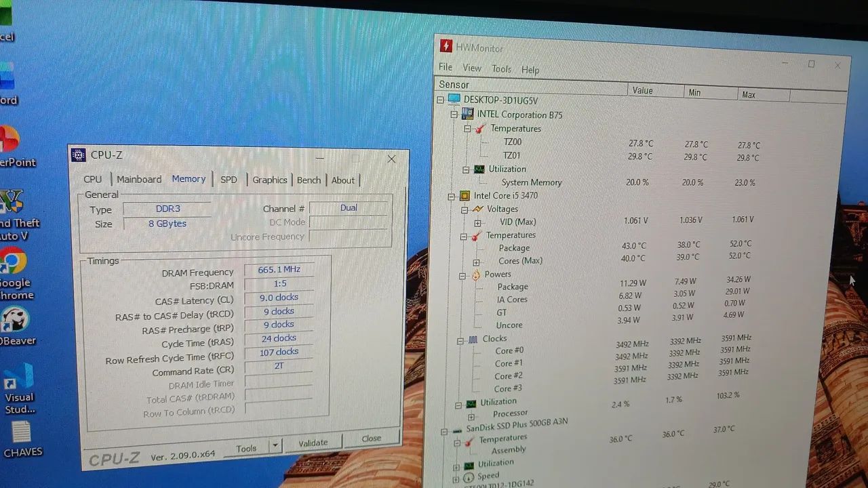Click the Cycle Time value 24 clocks
Screen dimensions: 868x488
click(279, 338)
